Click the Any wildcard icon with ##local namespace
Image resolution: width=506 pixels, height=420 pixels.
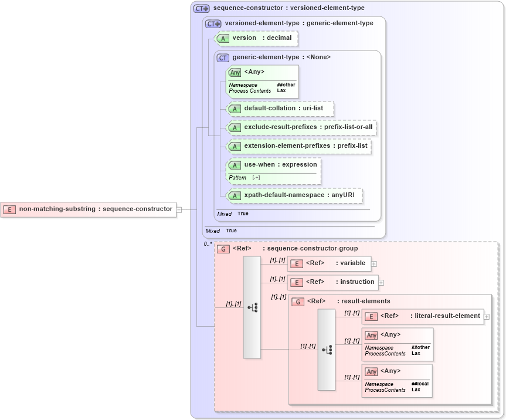click(371, 371)
